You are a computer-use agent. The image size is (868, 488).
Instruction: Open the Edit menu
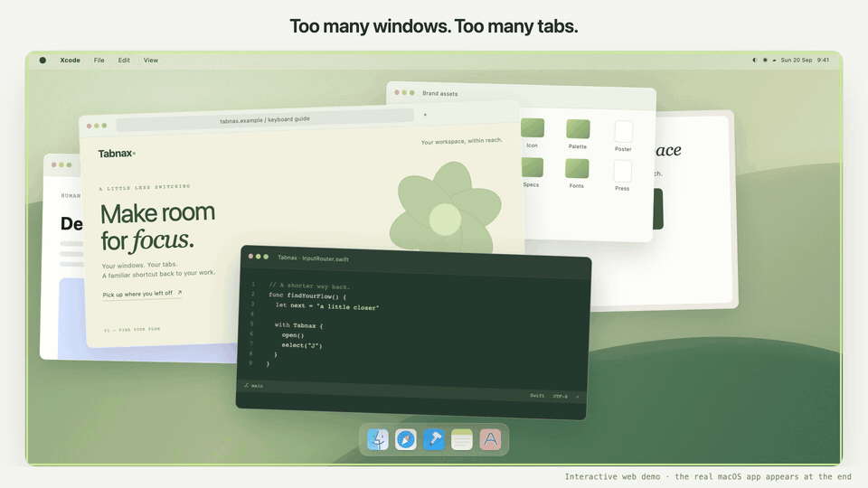click(124, 61)
